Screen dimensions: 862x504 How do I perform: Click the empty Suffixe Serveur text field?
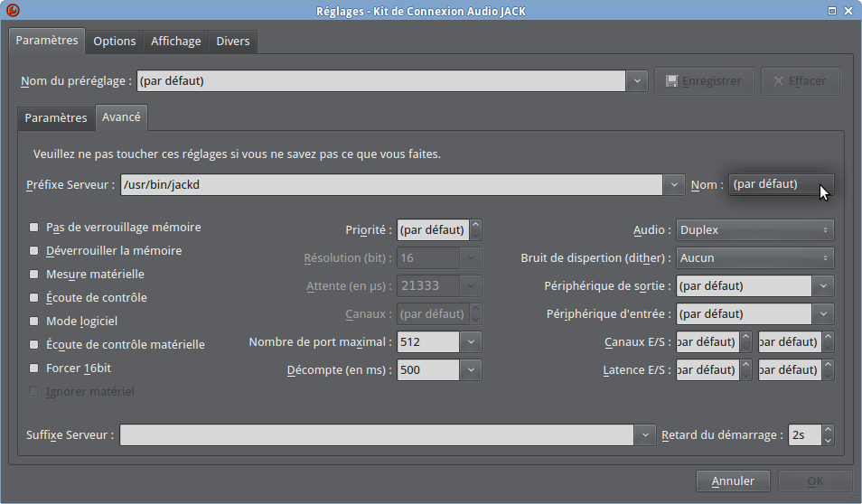(377, 434)
